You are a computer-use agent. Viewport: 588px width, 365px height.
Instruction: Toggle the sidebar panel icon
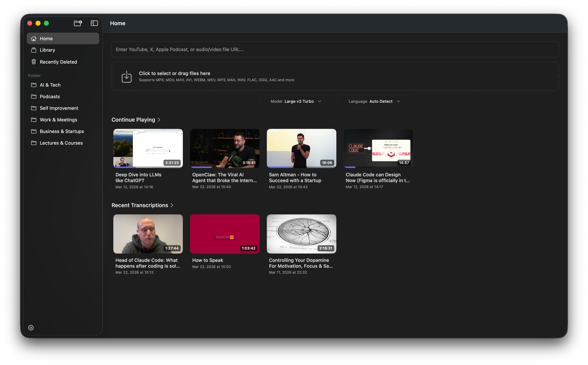[94, 23]
